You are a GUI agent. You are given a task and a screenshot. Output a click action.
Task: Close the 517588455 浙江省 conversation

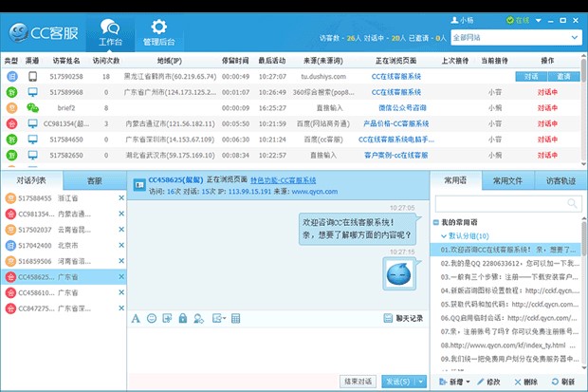pyautogui.click(x=121, y=197)
